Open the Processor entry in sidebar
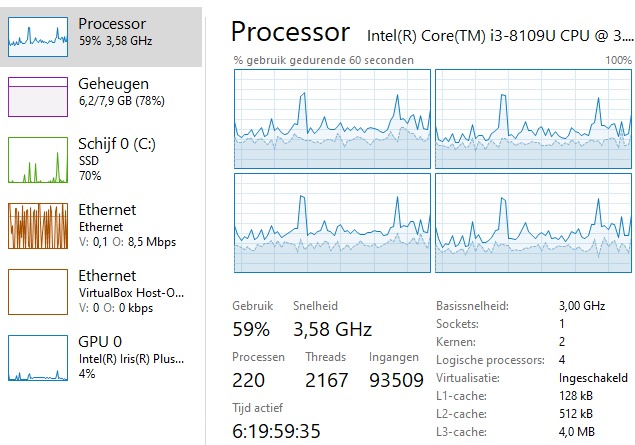635x445 pixels. 112,23
